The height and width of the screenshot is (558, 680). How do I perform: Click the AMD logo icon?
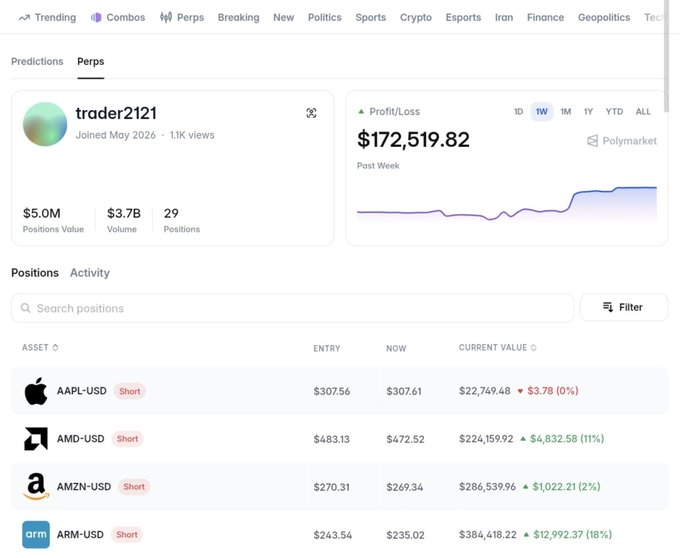(x=36, y=439)
